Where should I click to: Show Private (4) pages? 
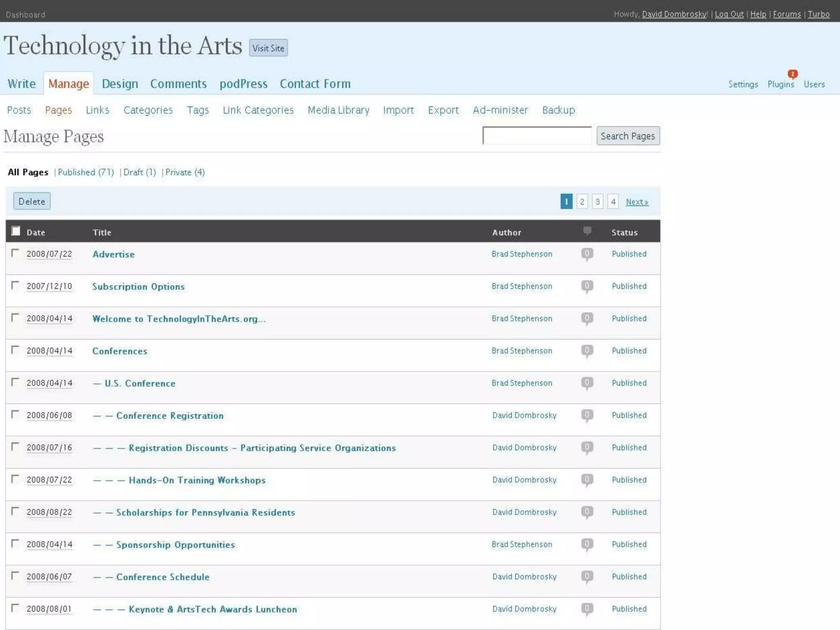pos(185,172)
